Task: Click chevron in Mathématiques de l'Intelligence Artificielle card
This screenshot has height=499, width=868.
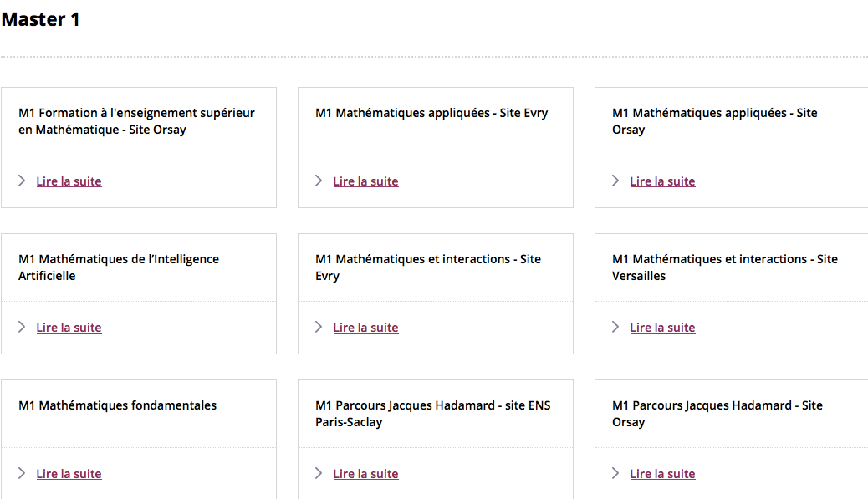Action: pyautogui.click(x=22, y=327)
